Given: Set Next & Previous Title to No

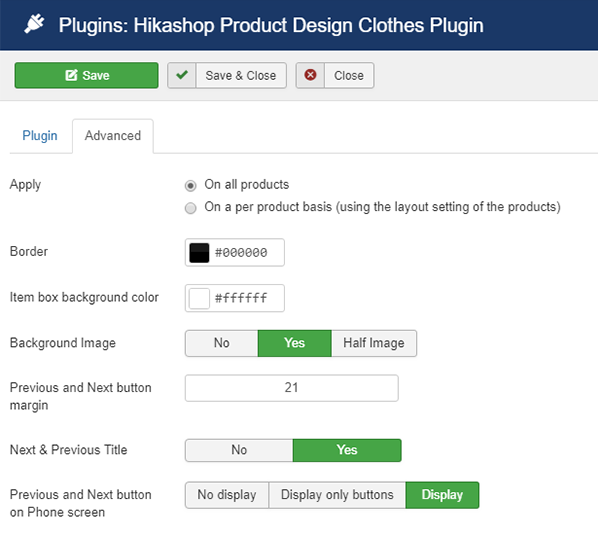Looking at the screenshot, I should tap(239, 450).
